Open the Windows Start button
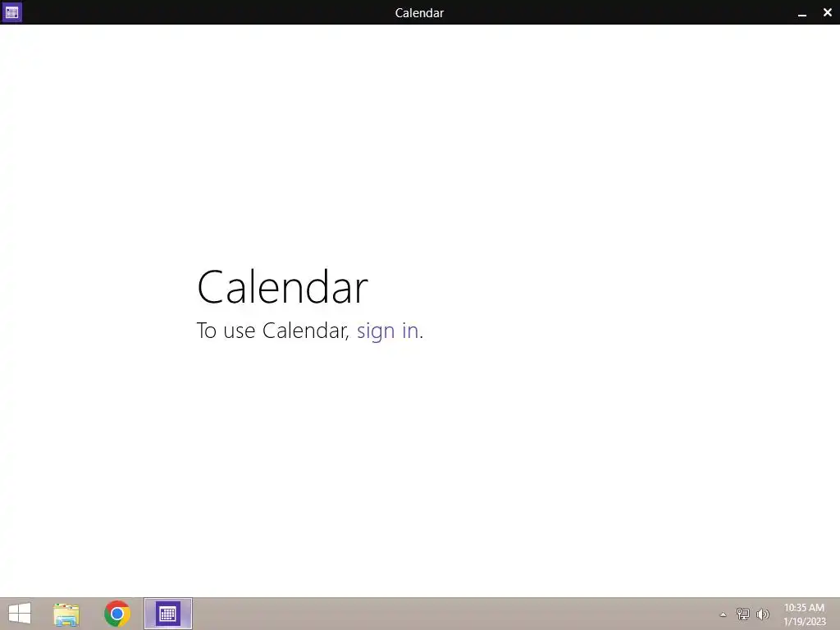 (20, 614)
